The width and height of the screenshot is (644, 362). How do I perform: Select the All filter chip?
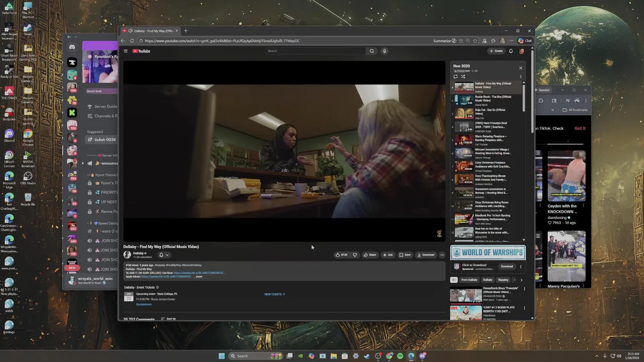[454, 280]
